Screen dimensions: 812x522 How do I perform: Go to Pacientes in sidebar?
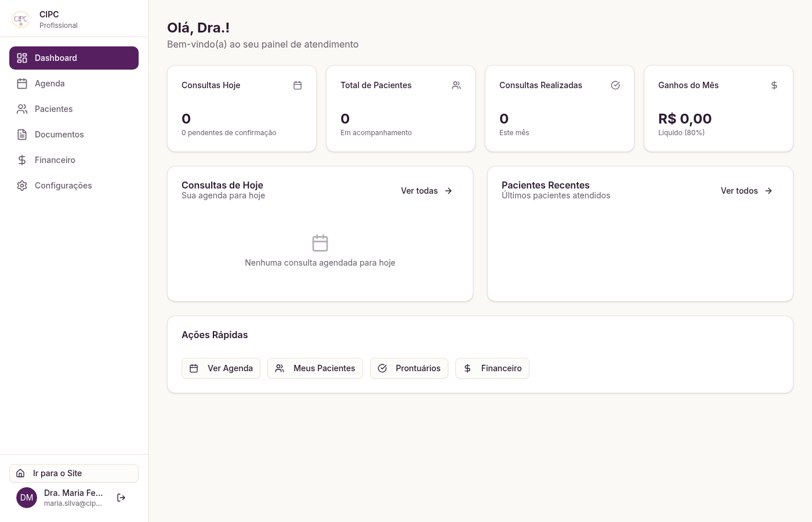point(74,109)
